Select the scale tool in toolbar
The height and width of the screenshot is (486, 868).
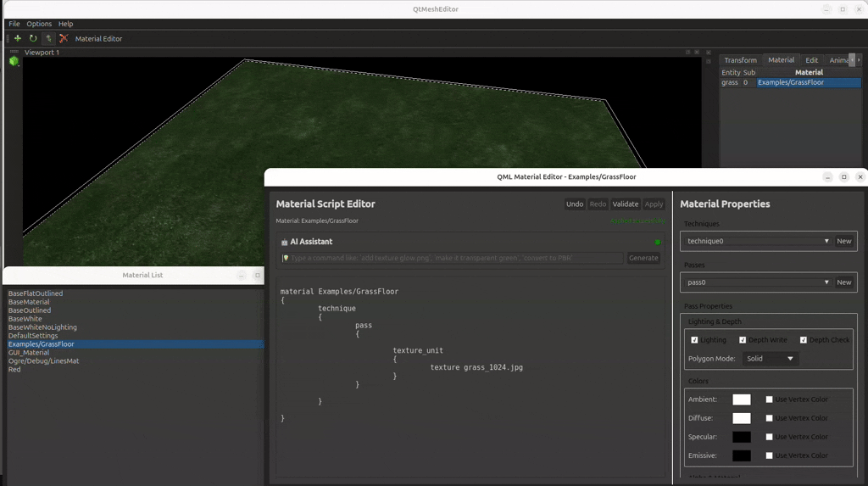[x=48, y=38]
